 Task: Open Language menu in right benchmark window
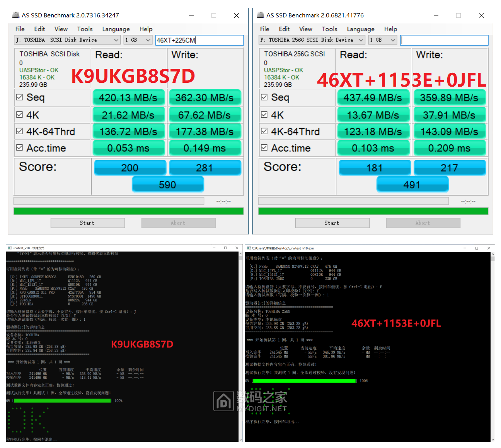click(361, 29)
